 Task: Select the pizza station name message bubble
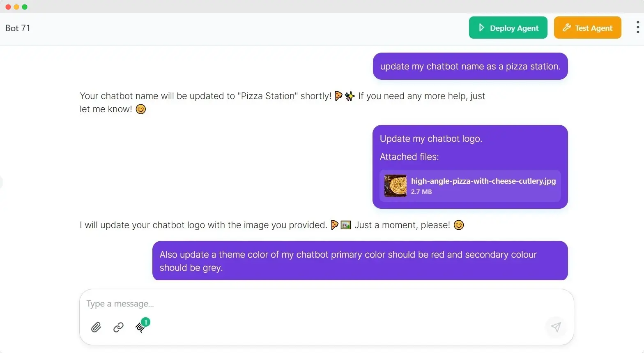tap(470, 66)
